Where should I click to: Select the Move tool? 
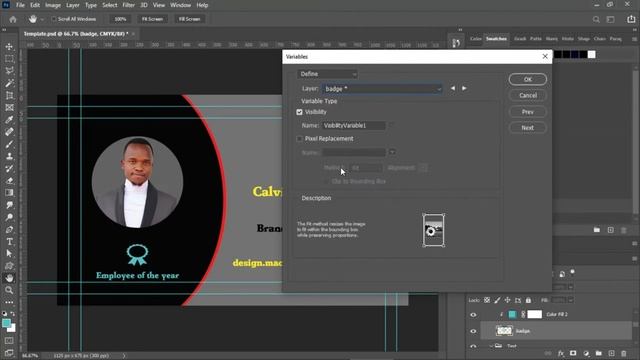pyautogui.click(x=9, y=47)
